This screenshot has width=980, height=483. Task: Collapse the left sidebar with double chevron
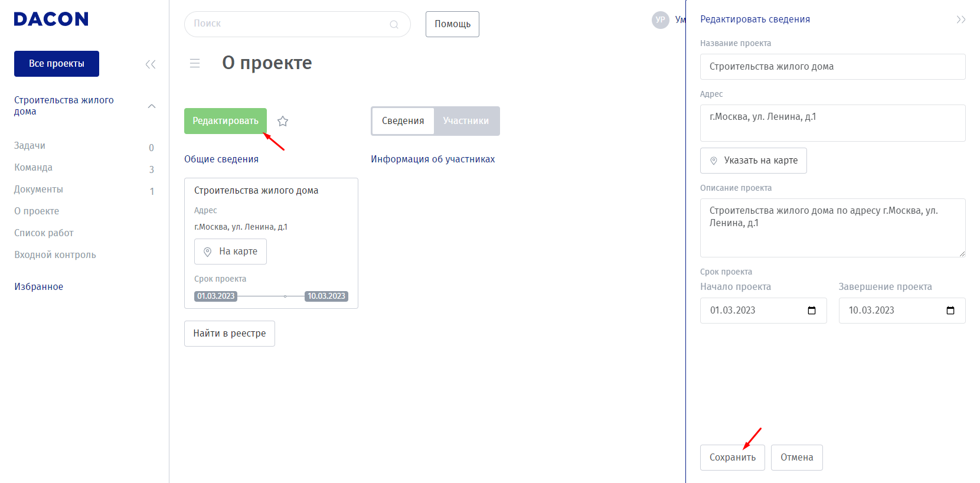click(151, 64)
